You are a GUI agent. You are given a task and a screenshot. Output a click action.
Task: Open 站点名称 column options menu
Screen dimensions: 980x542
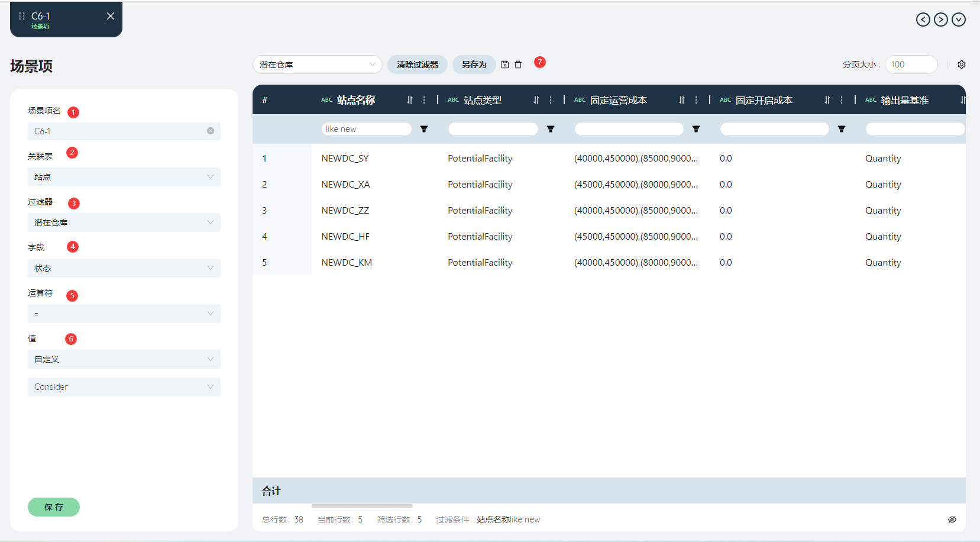pyautogui.click(x=424, y=100)
